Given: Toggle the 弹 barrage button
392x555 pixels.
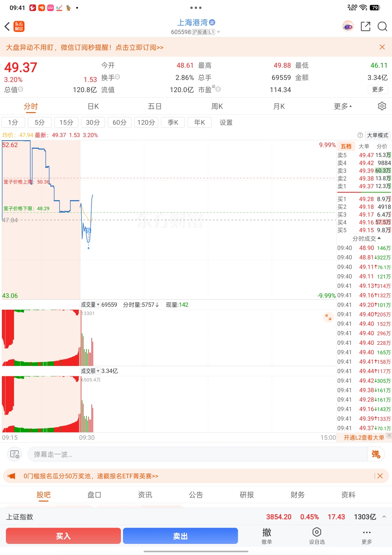Looking at the screenshot, I should (376, 454).
